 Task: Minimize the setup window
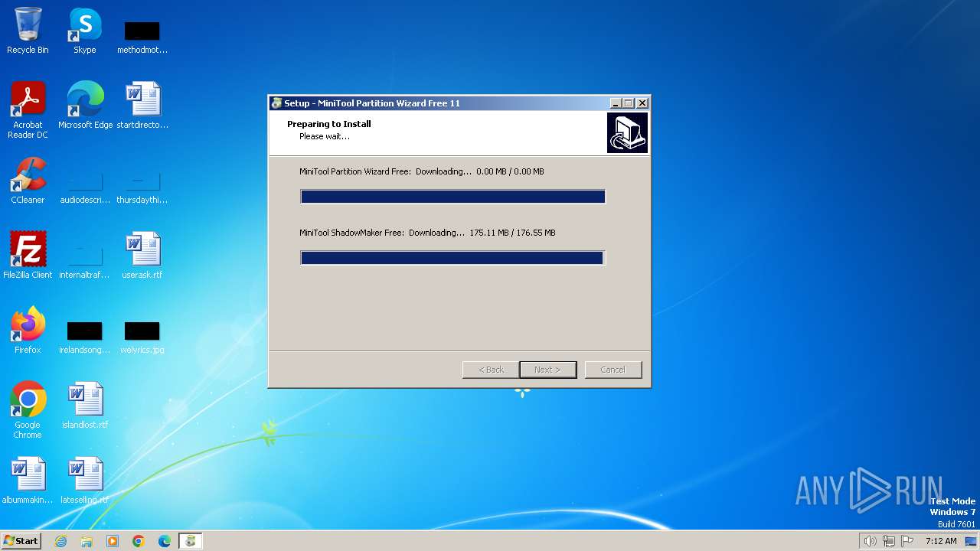pos(616,103)
